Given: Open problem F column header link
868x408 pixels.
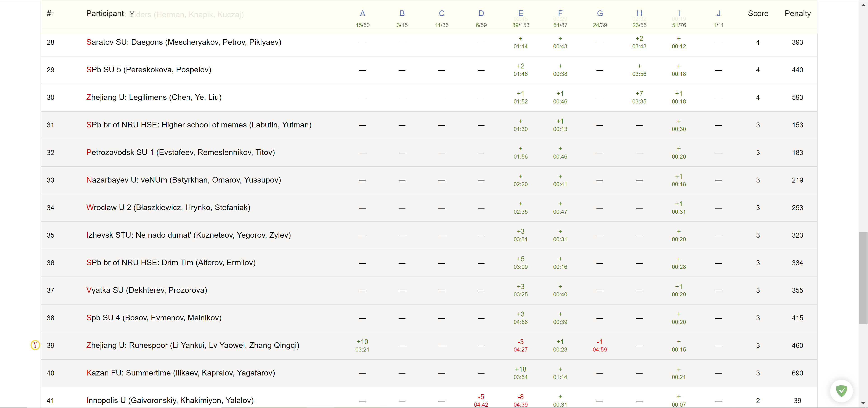Looking at the screenshot, I should click(x=560, y=14).
